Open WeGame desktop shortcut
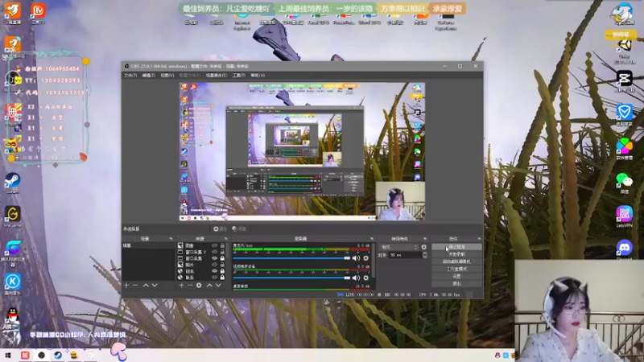Screen dimensions: 644x362 pyautogui.click(x=12, y=216)
